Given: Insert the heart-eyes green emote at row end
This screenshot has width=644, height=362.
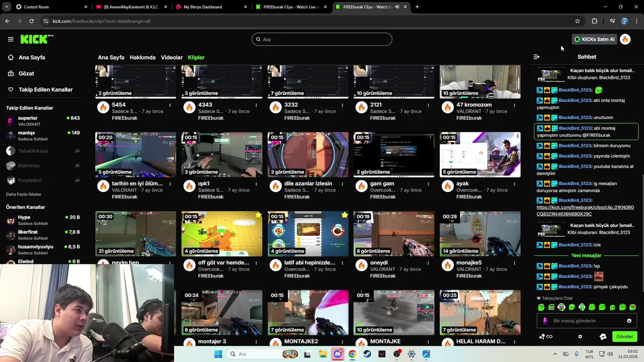Looking at the screenshot, I should 633,307.
